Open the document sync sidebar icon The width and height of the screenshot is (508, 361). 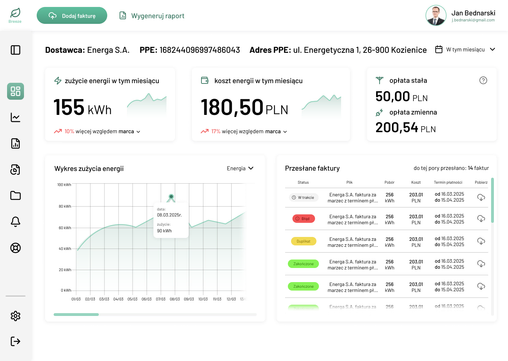click(x=15, y=170)
